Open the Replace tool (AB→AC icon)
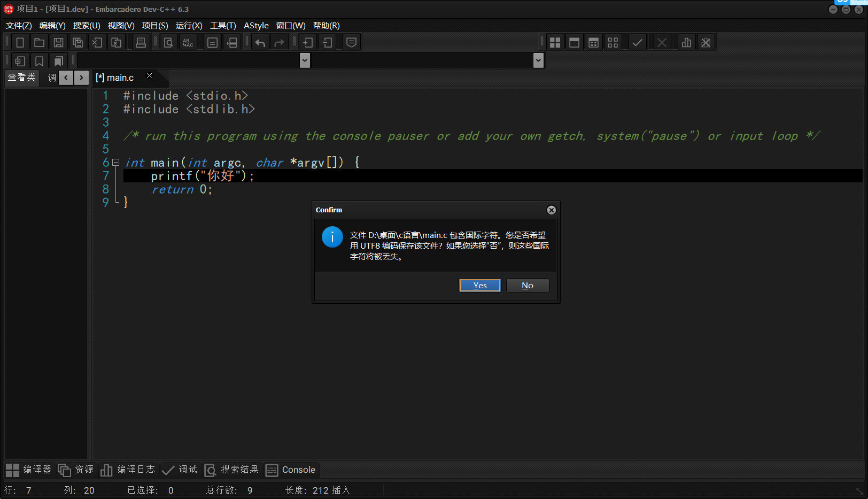Viewport: 868px width, 499px height. click(x=188, y=42)
